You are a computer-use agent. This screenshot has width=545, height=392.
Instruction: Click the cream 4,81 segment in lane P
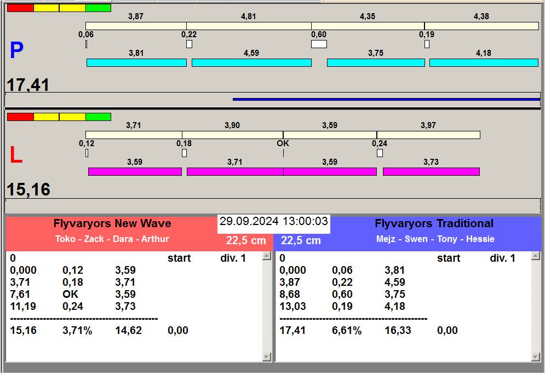[x=249, y=26]
